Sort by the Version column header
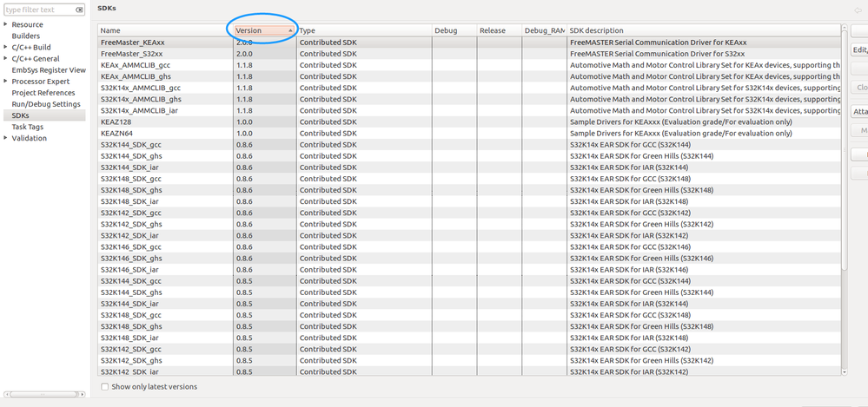 point(265,30)
